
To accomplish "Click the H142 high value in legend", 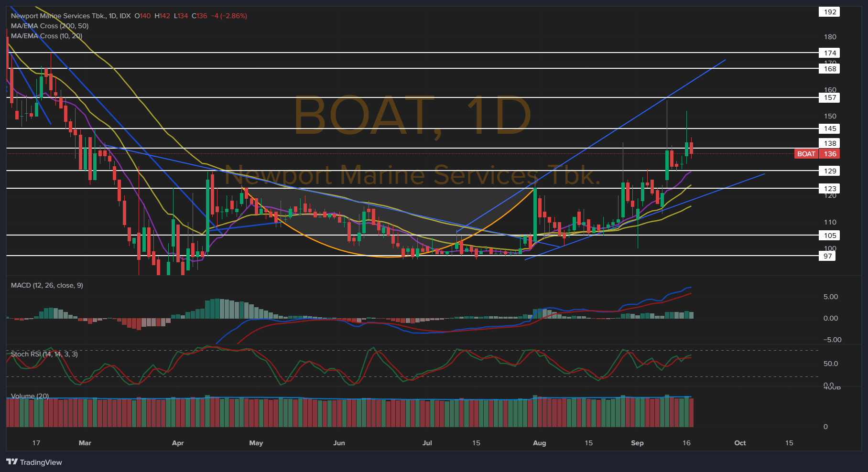I will pyautogui.click(x=162, y=16).
